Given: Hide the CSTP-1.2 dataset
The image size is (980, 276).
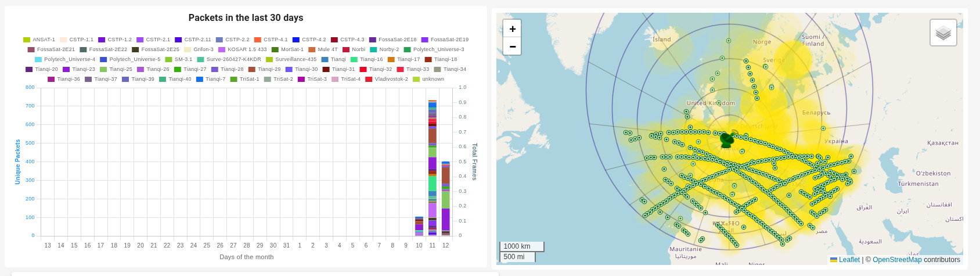Looking at the screenshot, I should point(115,40).
